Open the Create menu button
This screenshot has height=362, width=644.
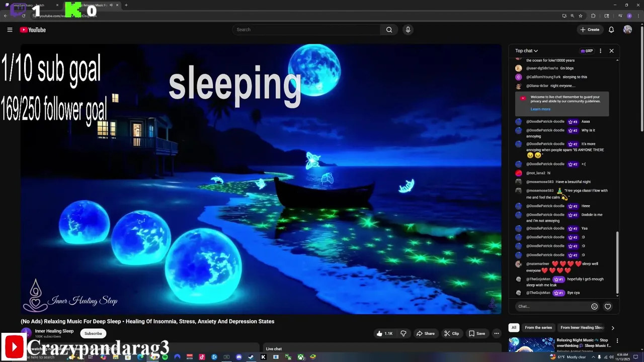590,30
